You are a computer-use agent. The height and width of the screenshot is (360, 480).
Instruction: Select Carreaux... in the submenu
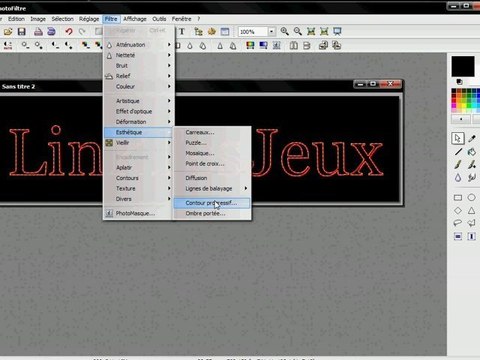(212, 132)
